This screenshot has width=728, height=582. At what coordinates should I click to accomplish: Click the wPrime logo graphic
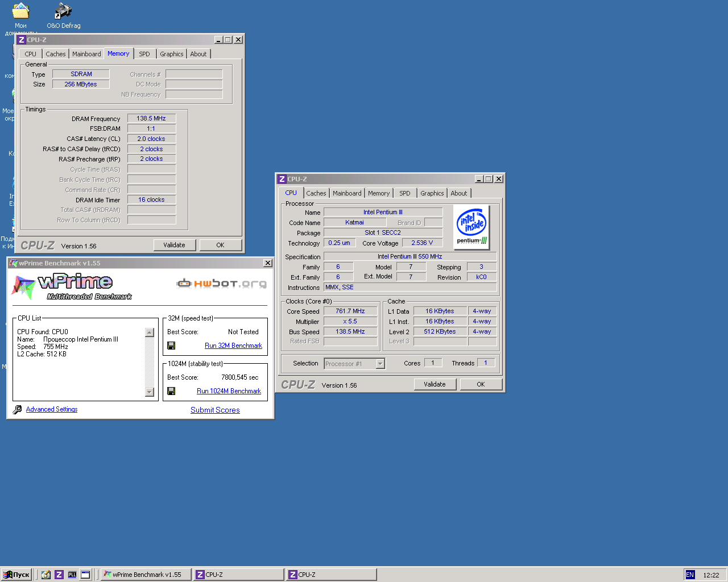[72, 287]
